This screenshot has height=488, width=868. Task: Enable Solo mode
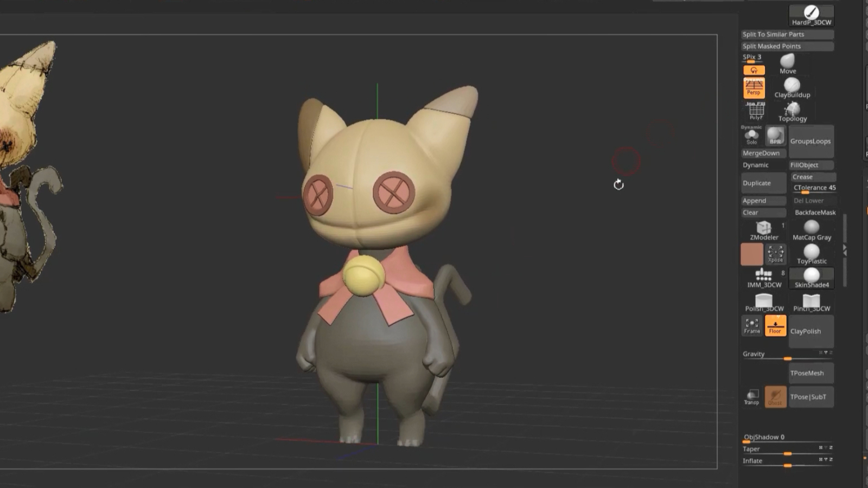(751, 136)
